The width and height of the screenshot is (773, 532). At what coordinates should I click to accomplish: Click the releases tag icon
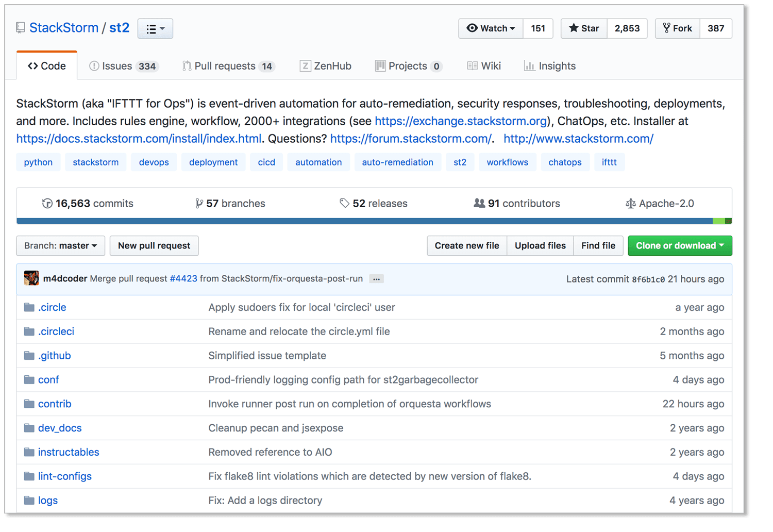344,204
